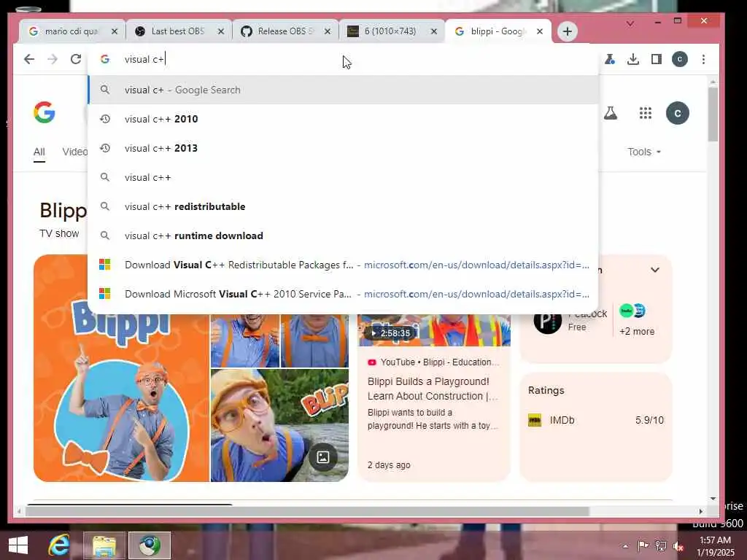Expand the 'Tools' dropdown
Image resolution: width=747 pixels, height=560 pixels.
(x=644, y=152)
